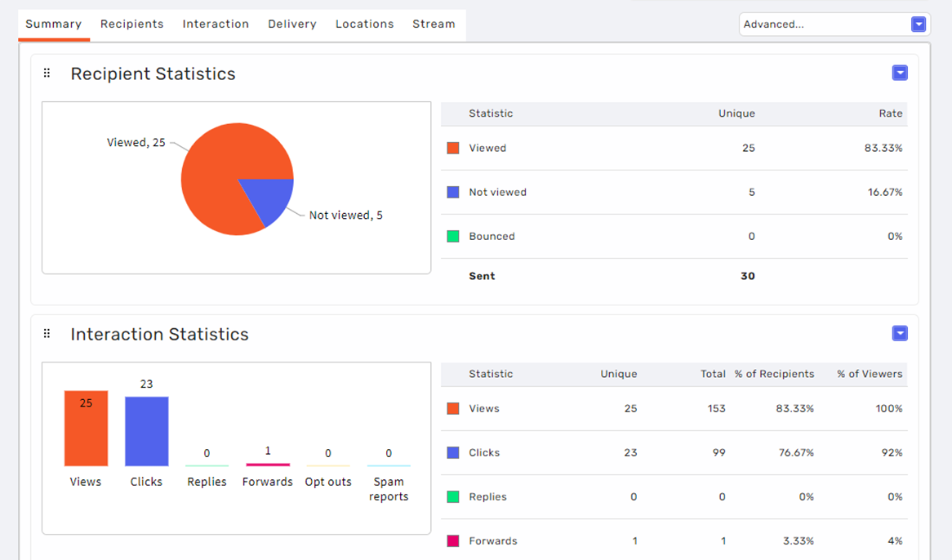Image resolution: width=952 pixels, height=560 pixels.
Task: Select the Stream tab
Action: point(434,24)
